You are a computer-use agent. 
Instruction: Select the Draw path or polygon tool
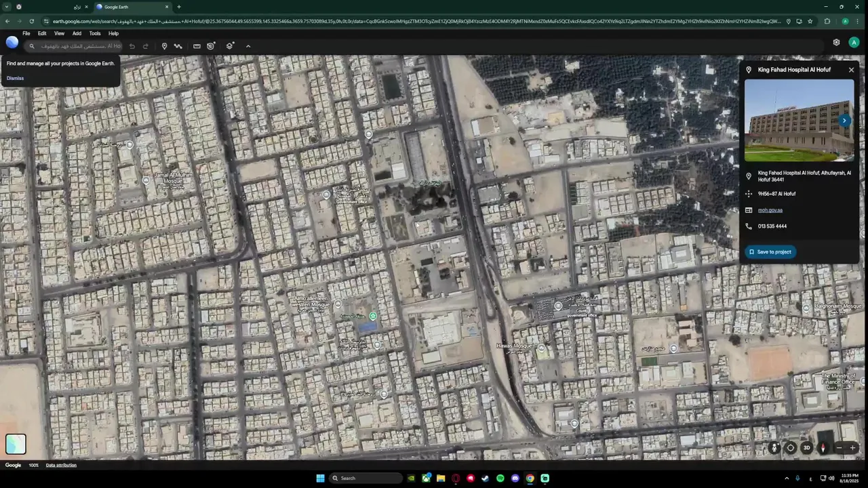click(x=178, y=46)
